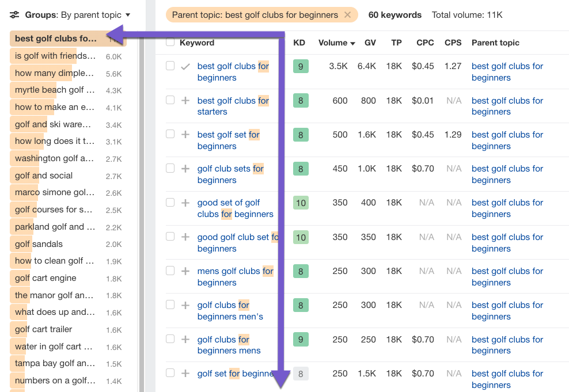
Task: Click the KD 10 badge for 'good set of golf clubs'
Action: pos(301,203)
